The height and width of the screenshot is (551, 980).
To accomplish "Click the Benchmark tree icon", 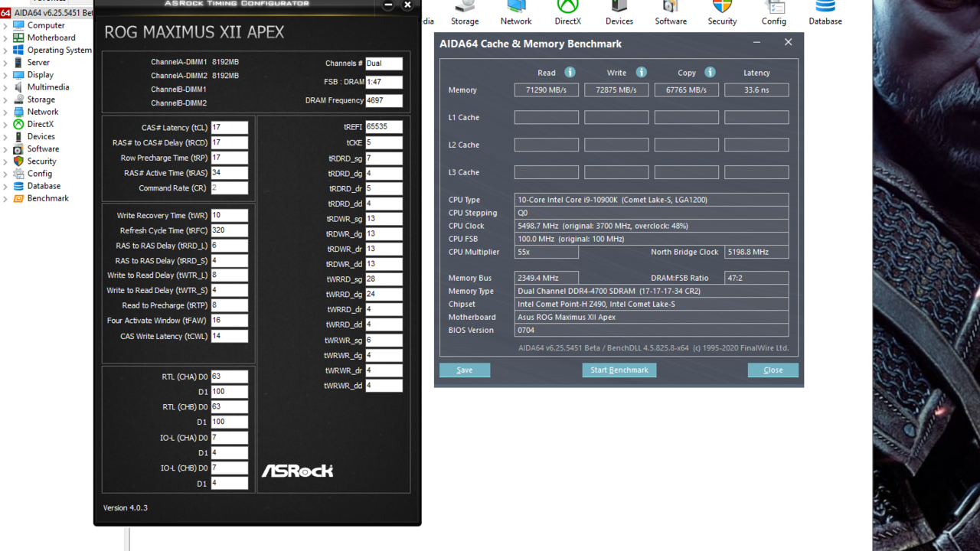I will pyautogui.click(x=18, y=198).
